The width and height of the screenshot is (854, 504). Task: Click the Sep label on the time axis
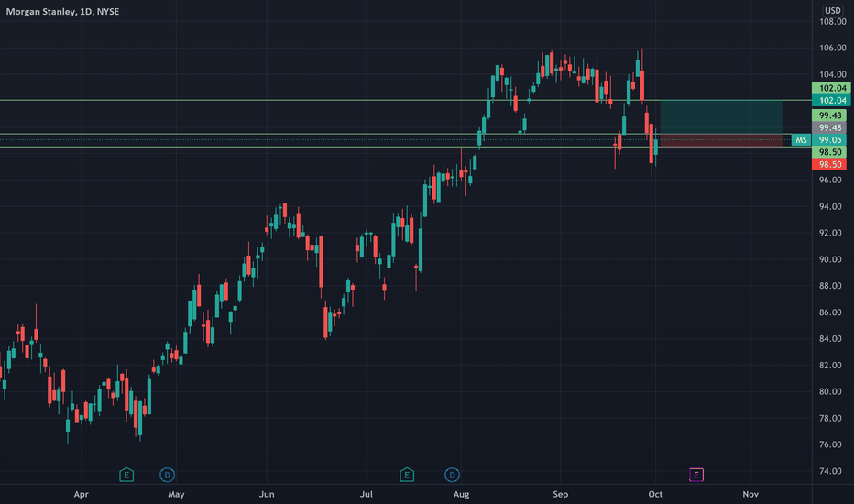coord(561,494)
